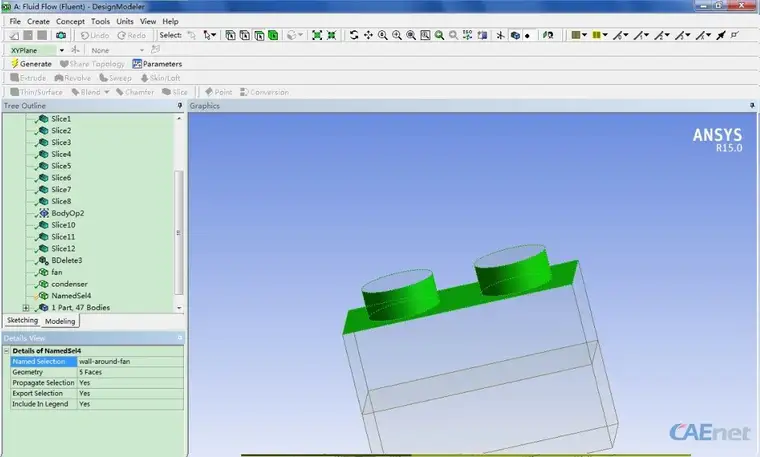Click the green Previous View magnifier

(440, 35)
